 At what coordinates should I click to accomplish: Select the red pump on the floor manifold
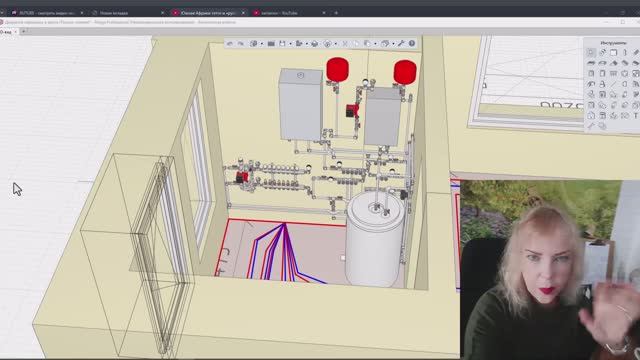242,177
